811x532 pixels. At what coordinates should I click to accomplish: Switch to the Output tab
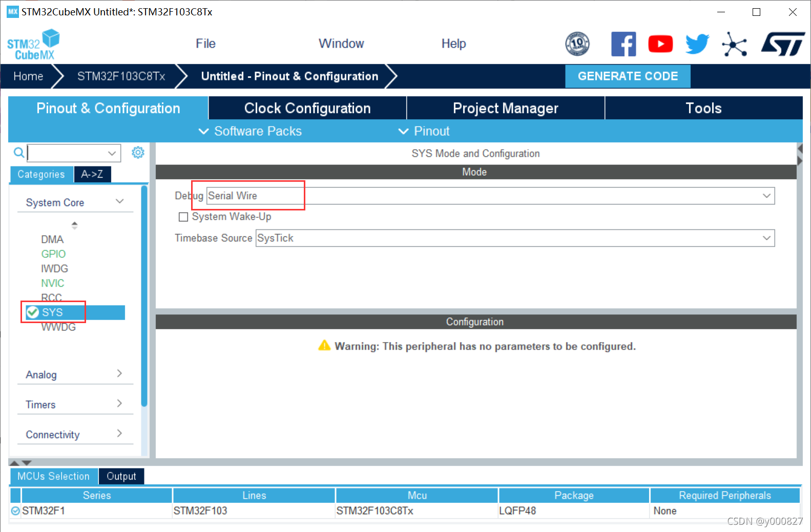(x=121, y=476)
